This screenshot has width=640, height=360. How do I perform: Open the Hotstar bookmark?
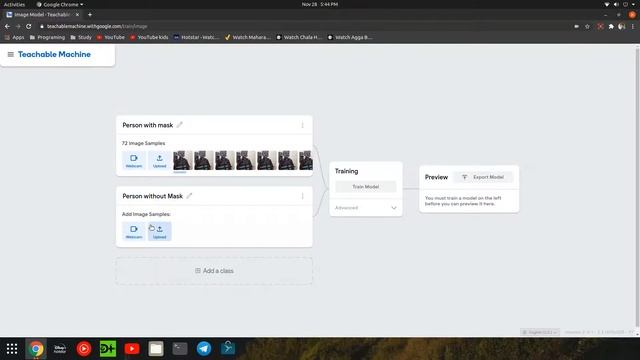[196, 37]
